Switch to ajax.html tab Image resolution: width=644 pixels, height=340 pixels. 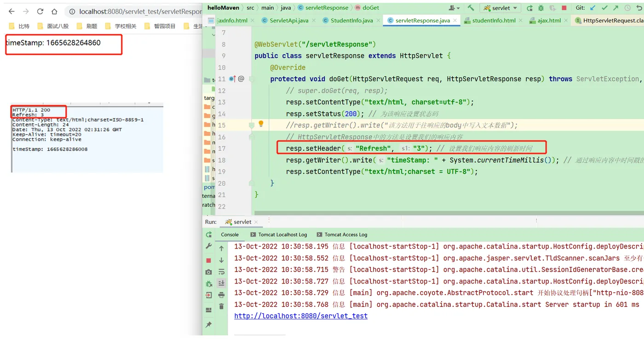point(549,20)
